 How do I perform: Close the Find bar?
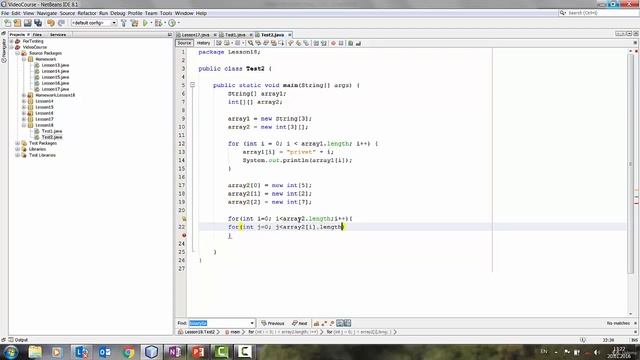coord(635,323)
